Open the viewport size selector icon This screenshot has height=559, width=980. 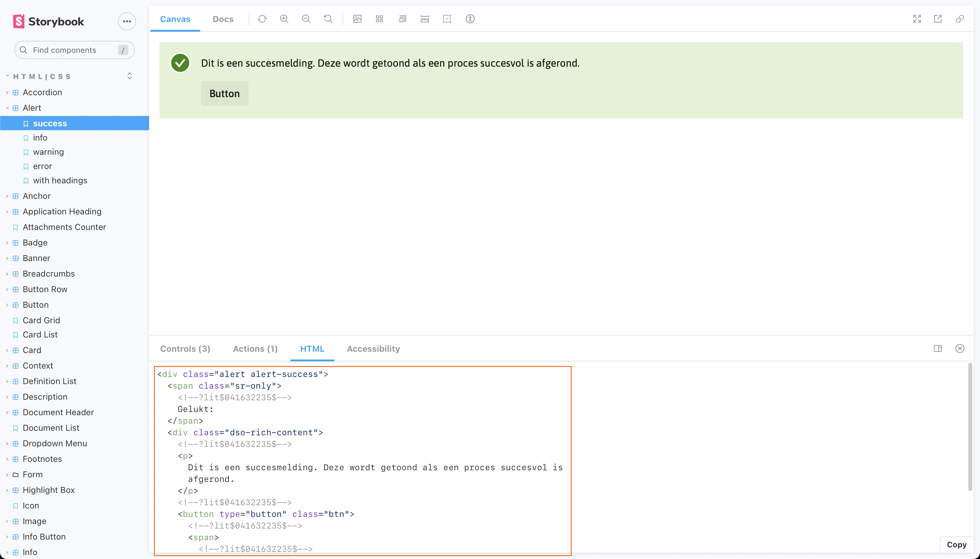tap(402, 19)
